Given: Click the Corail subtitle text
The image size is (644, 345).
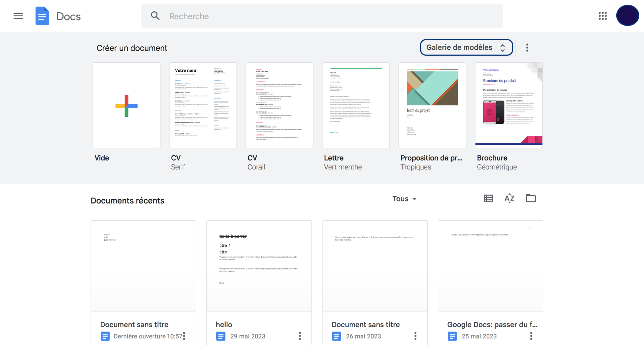Looking at the screenshot, I should pos(256,167).
